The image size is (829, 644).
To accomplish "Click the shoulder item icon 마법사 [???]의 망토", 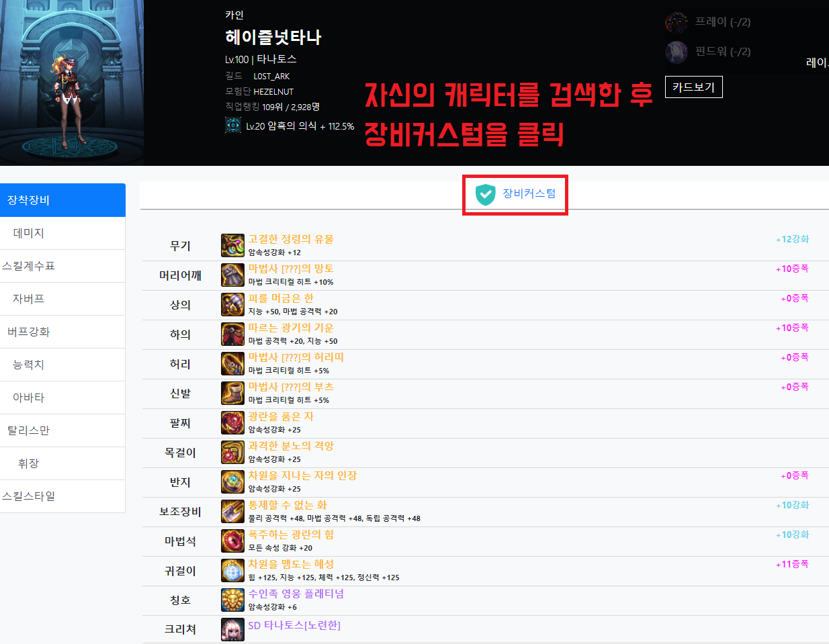I will coord(232,275).
